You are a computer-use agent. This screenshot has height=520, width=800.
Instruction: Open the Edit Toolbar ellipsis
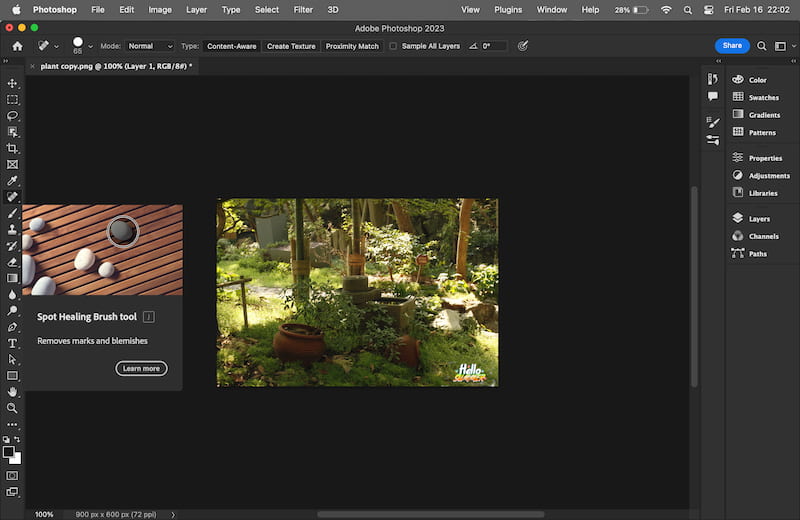pos(12,425)
